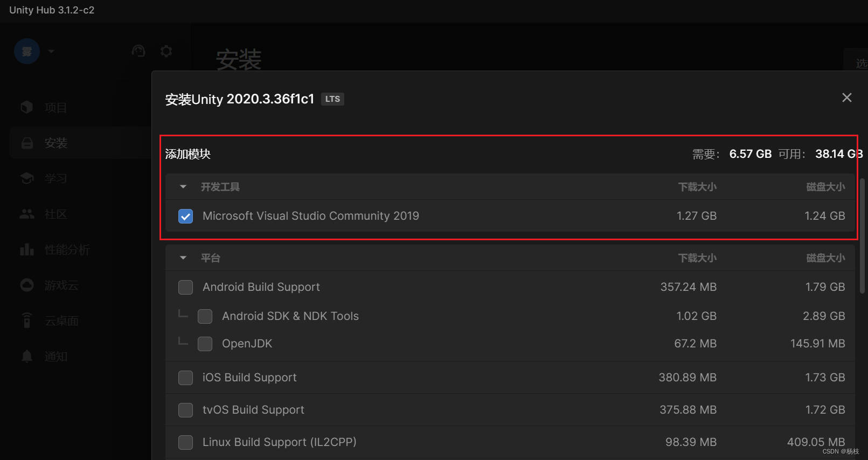
Task: Open the support headset icon
Action: (x=138, y=51)
